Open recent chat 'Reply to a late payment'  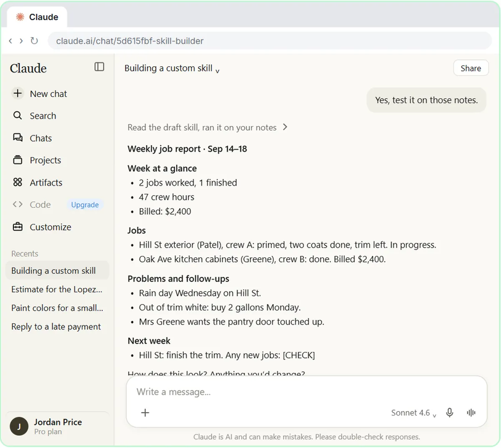[57, 327]
